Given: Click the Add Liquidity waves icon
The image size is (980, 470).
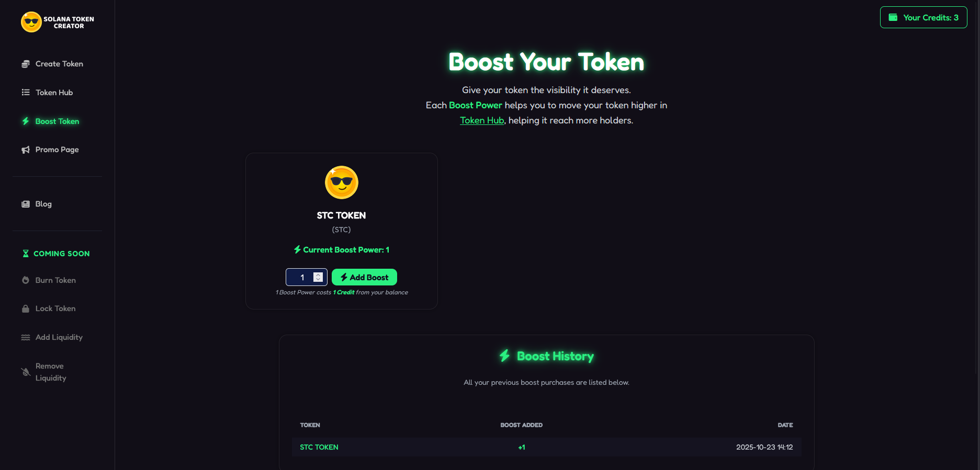Looking at the screenshot, I should point(26,337).
